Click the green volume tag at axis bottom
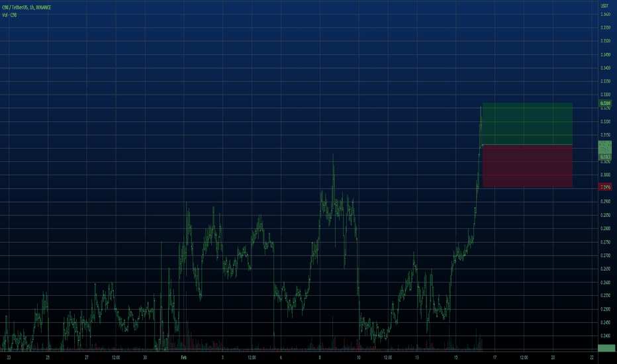The height and width of the screenshot is (364, 617). click(606, 348)
